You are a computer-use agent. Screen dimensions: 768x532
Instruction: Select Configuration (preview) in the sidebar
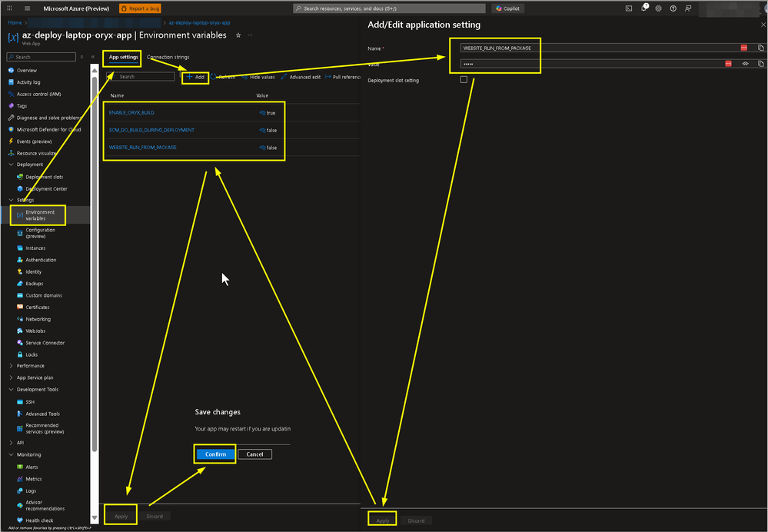(x=40, y=233)
